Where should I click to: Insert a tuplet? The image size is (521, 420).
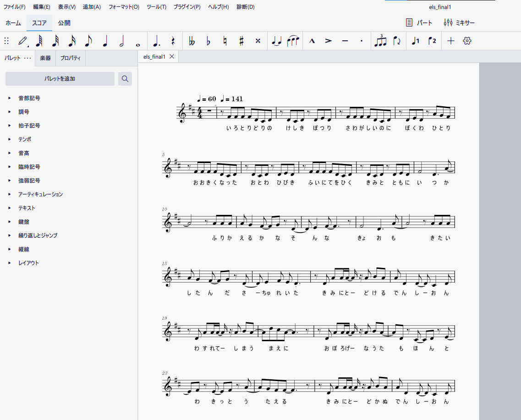(x=380, y=41)
